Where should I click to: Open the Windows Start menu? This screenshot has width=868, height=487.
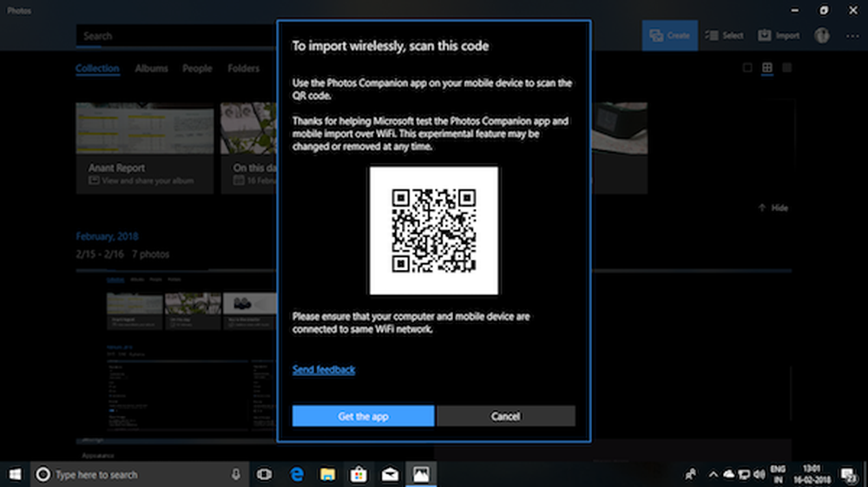pos(15,474)
